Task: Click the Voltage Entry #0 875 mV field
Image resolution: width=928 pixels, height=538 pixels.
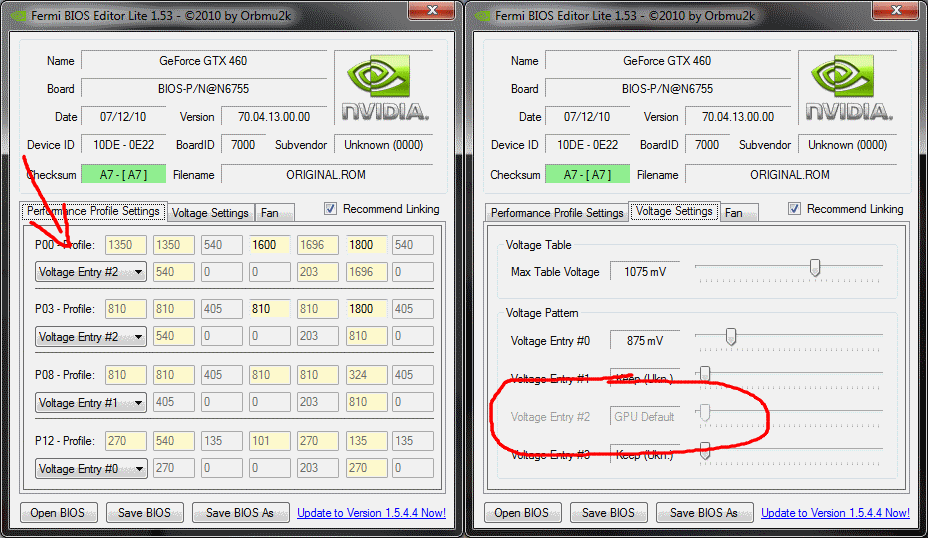Action: click(x=645, y=341)
